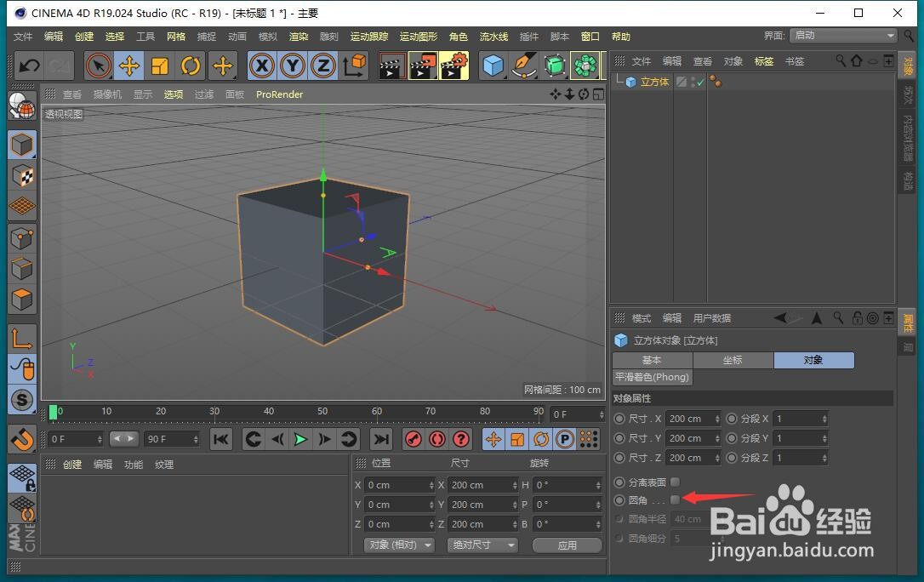The height and width of the screenshot is (582, 924).
Task: Select the Rotate tool
Action: click(190, 66)
